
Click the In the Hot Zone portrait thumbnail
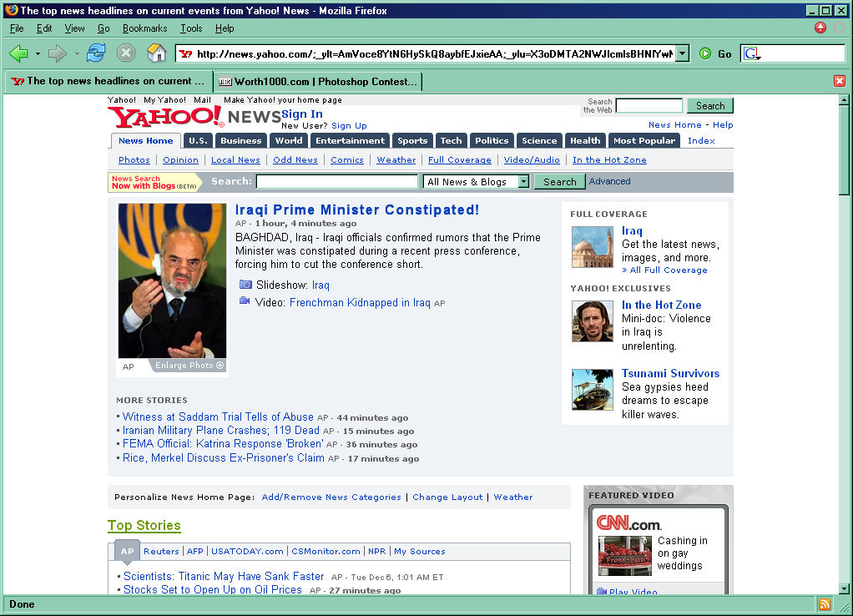(592, 321)
